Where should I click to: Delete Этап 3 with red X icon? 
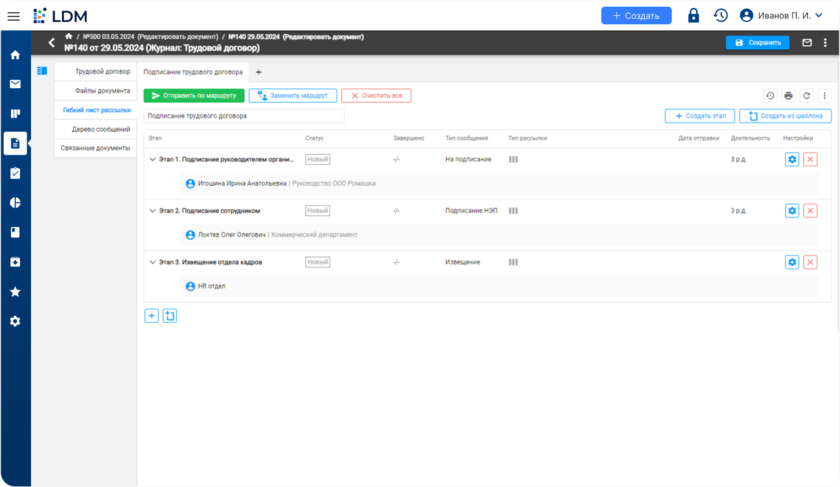click(x=810, y=262)
